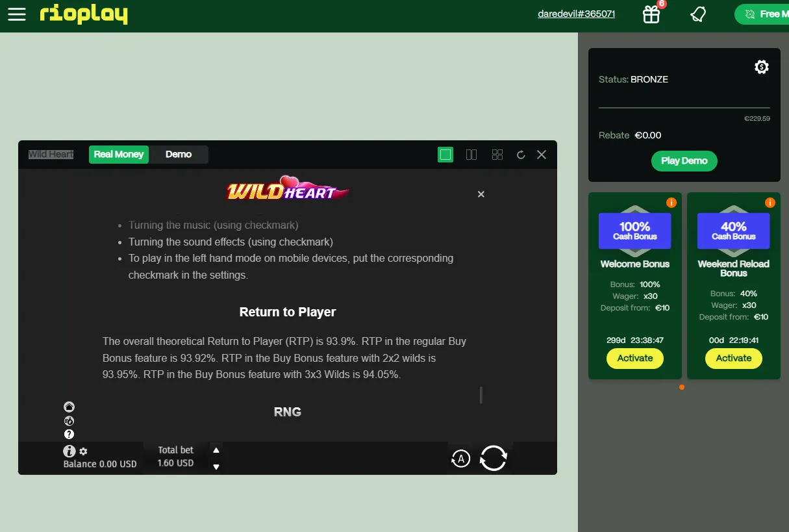This screenshot has height=532, width=789.
Task: Increase the total bet
Action: click(216, 450)
